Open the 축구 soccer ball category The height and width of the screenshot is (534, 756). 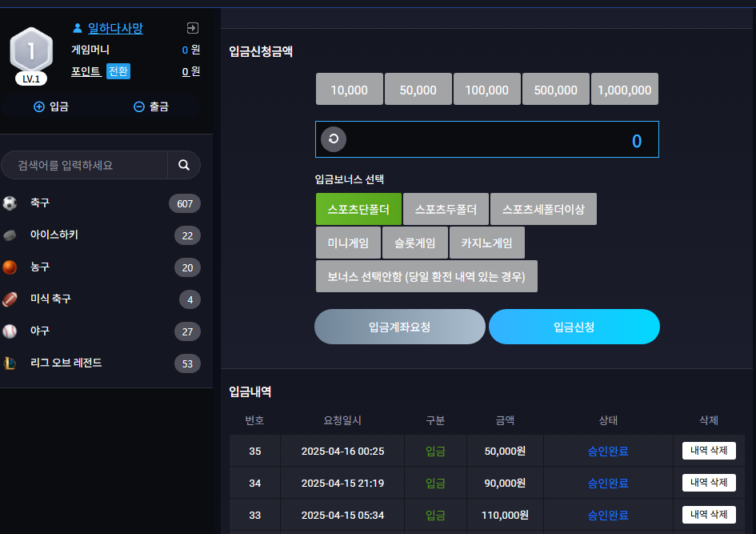pos(10,203)
